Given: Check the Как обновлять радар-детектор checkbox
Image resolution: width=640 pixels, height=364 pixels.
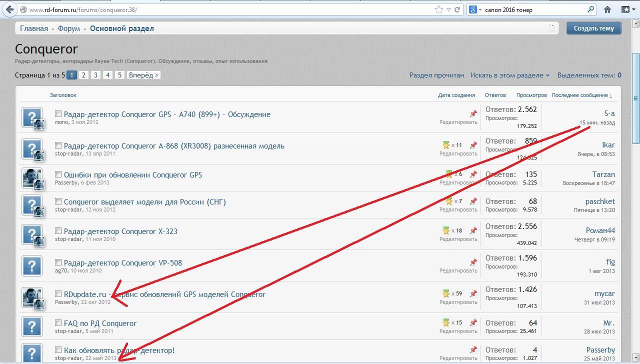Looking at the screenshot, I should point(58,350).
